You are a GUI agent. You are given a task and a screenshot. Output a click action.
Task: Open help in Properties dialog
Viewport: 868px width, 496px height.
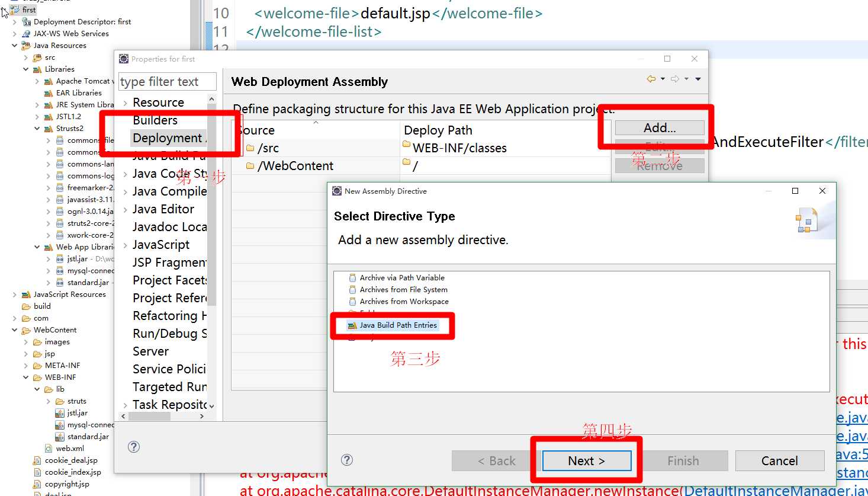pyautogui.click(x=134, y=447)
